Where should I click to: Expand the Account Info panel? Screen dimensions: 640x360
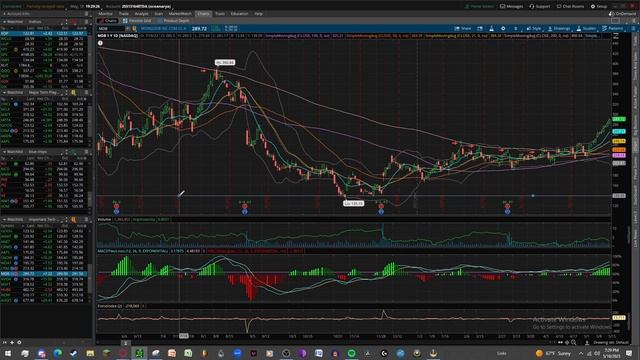[x=4, y=13]
